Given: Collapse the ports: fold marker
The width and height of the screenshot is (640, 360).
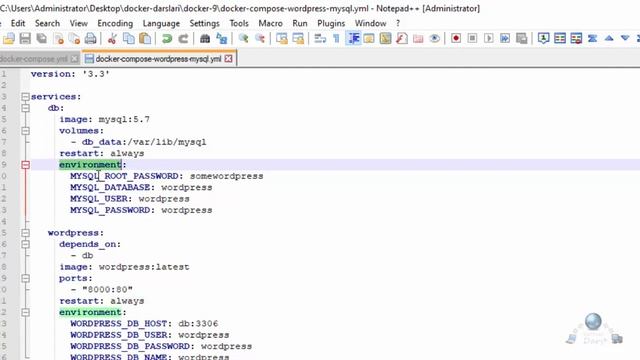Looking at the screenshot, I should (25, 278).
